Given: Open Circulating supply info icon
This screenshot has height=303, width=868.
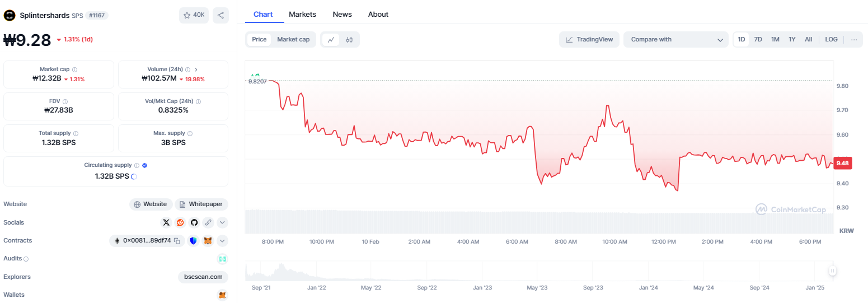Looking at the screenshot, I should [137, 165].
